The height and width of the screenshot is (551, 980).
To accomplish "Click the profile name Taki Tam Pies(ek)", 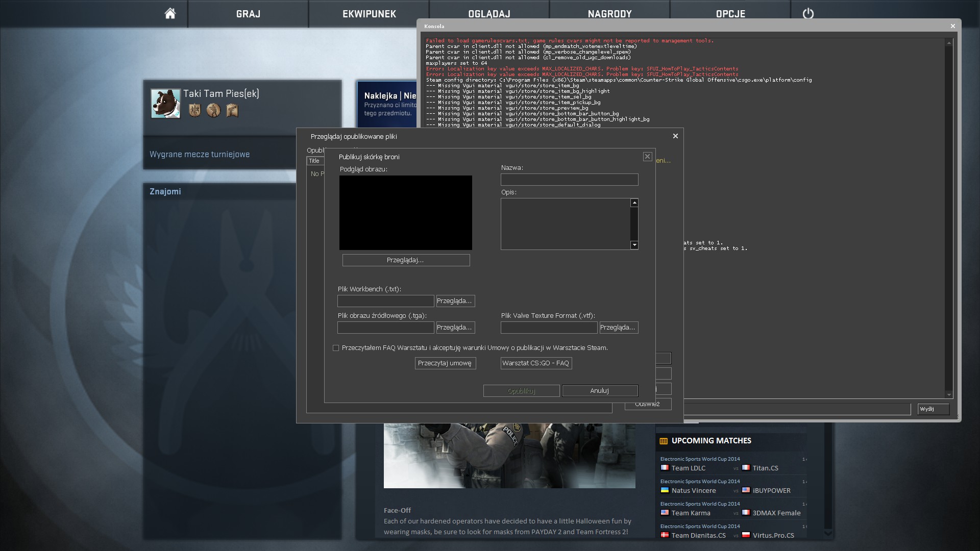I will pyautogui.click(x=221, y=93).
